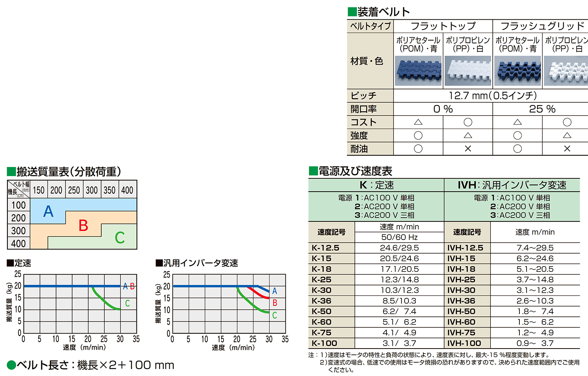The width and height of the screenshot is (588, 376).
Task: Click belt width 150 column header
Action: coord(39,190)
